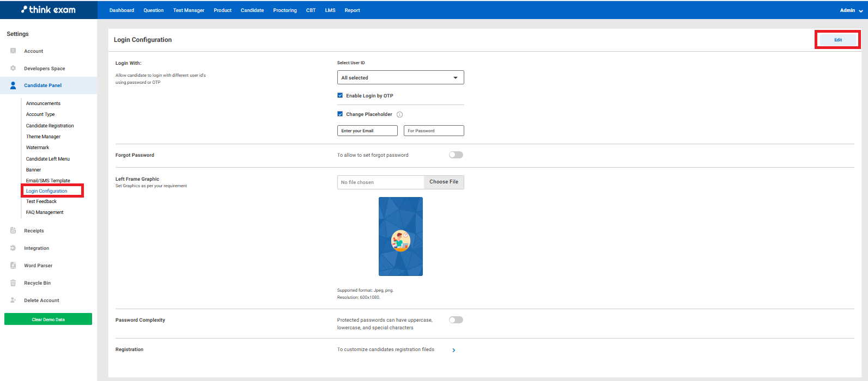Uncheck Enable Login by OTP checkbox
The image size is (868, 381).
click(340, 96)
